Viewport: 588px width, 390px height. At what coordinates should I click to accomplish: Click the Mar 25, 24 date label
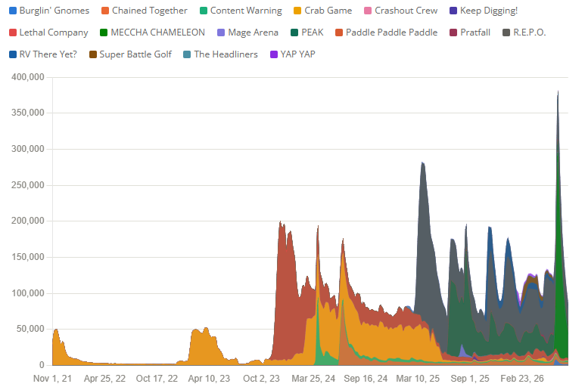point(313,379)
